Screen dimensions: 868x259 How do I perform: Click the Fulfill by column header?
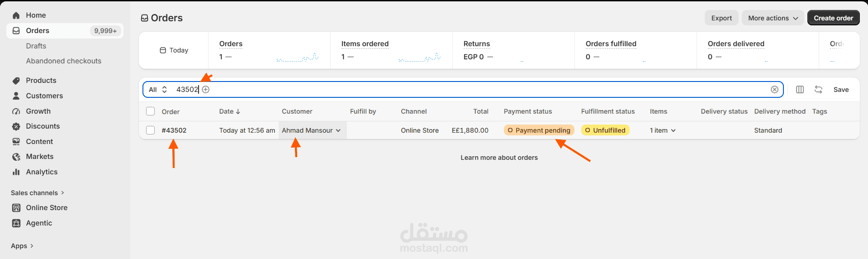[x=363, y=111]
